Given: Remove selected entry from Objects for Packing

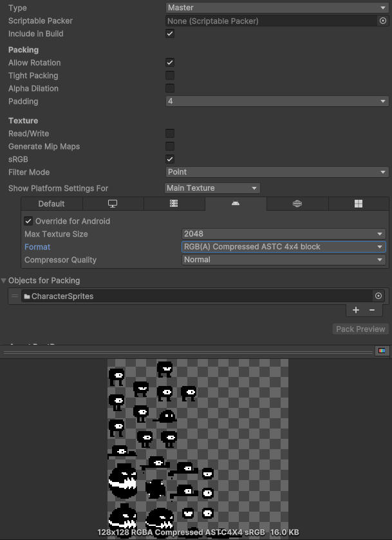Looking at the screenshot, I should (x=372, y=310).
